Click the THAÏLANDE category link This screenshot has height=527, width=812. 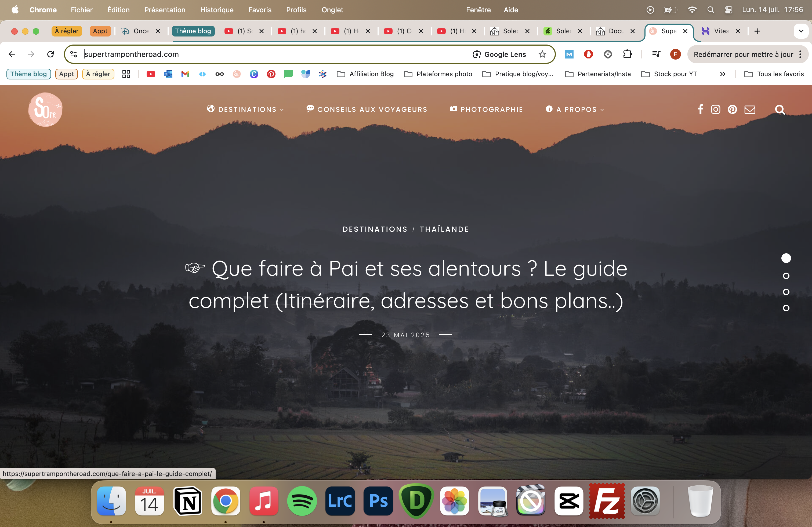(x=444, y=229)
